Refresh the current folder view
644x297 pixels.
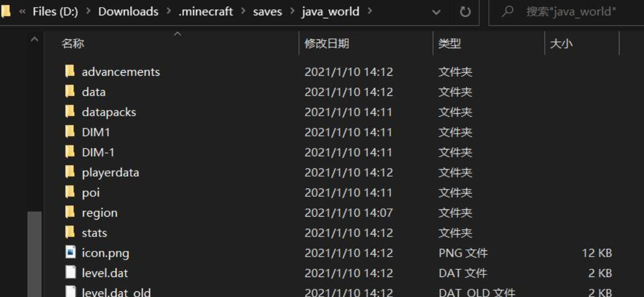click(465, 12)
